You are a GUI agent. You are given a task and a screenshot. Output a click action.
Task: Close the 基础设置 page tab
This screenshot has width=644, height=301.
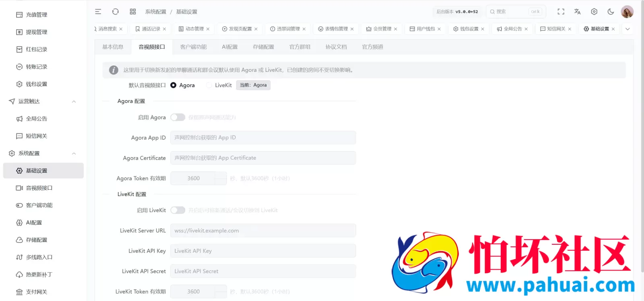pos(613,29)
